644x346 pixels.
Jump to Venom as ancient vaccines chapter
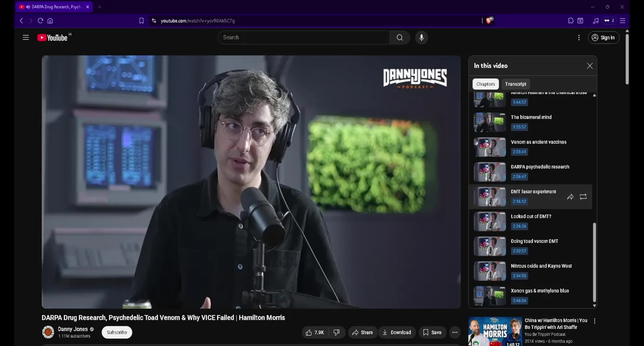tap(530, 147)
